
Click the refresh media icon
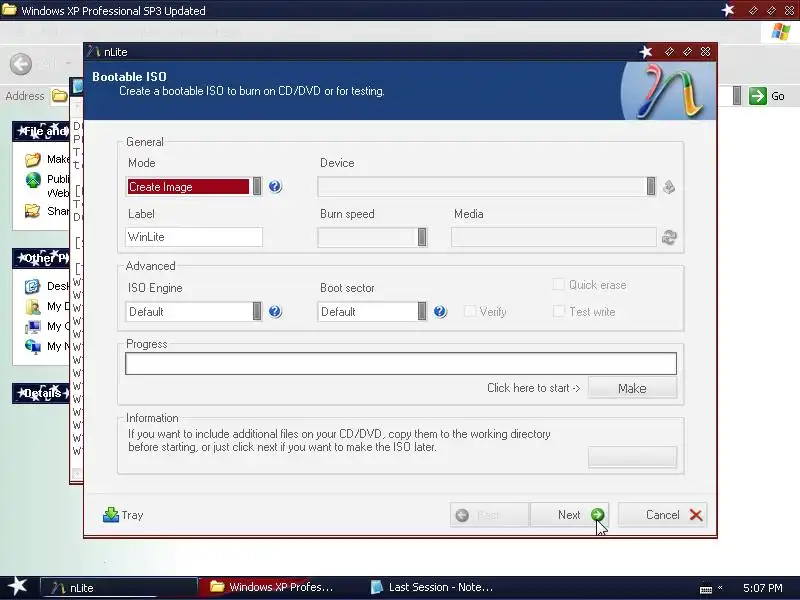coord(669,237)
